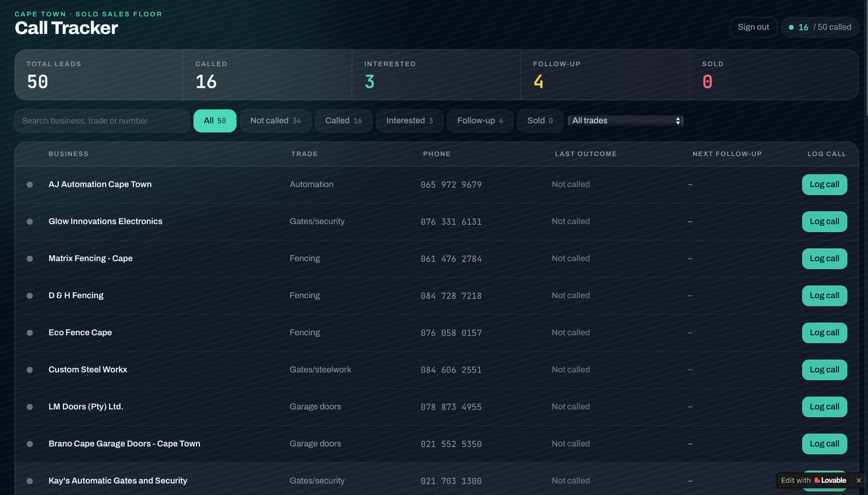Select the All 50 filter tab
The image size is (868, 495).
point(215,121)
